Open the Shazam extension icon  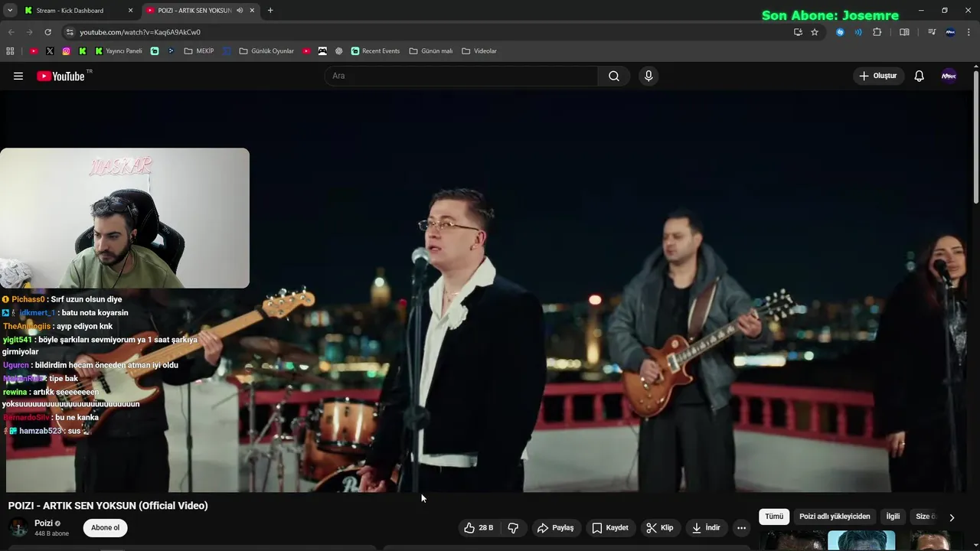[840, 32]
